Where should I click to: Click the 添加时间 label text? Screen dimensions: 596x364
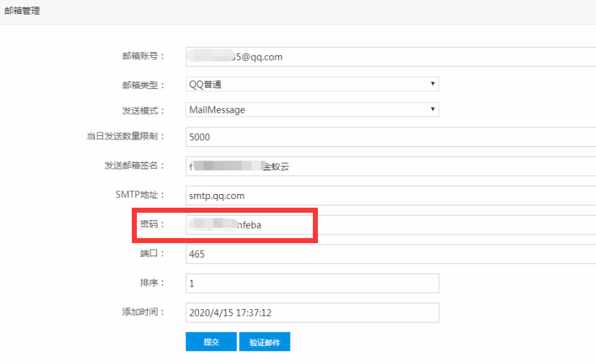point(143,313)
